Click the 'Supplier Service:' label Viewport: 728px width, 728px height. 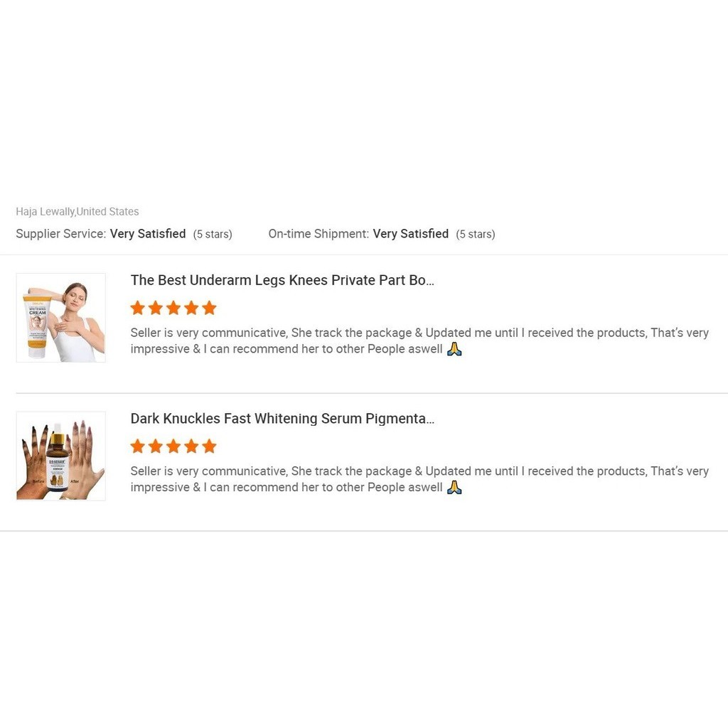61,233
